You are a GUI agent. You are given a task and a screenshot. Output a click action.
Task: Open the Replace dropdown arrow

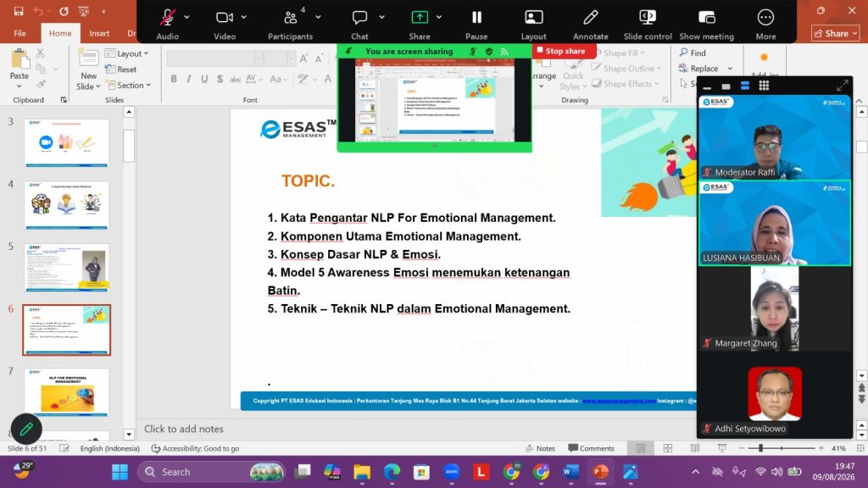coord(730,69)
